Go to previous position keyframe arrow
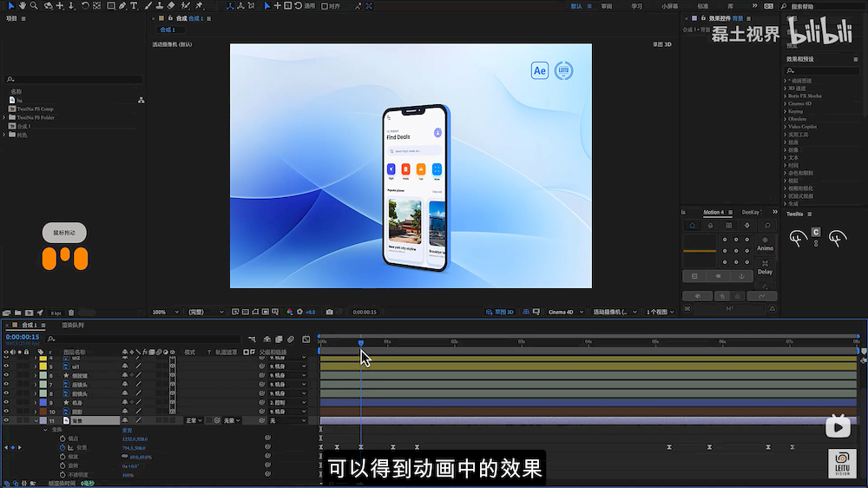868x488 pixels. (6, 447)
